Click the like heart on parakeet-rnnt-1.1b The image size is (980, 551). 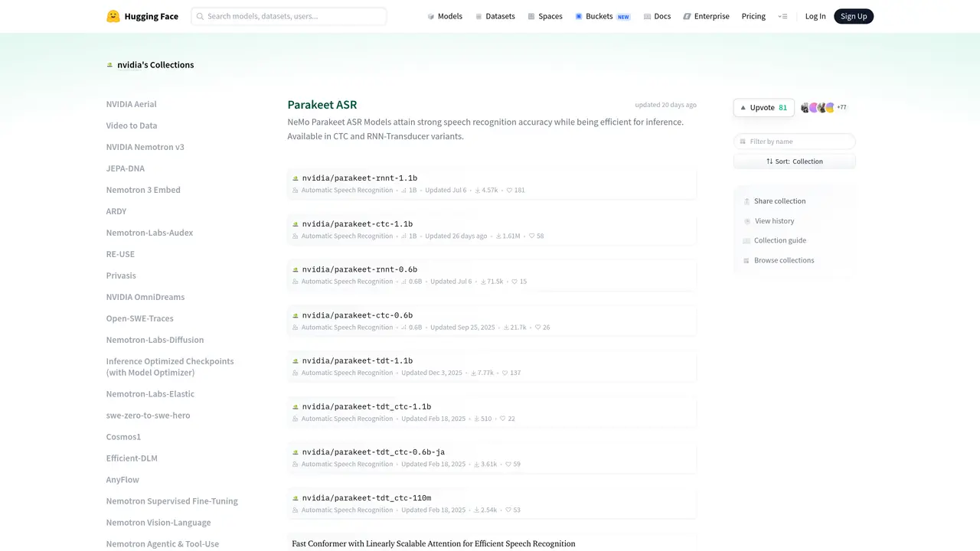click(x=509, y=190)
